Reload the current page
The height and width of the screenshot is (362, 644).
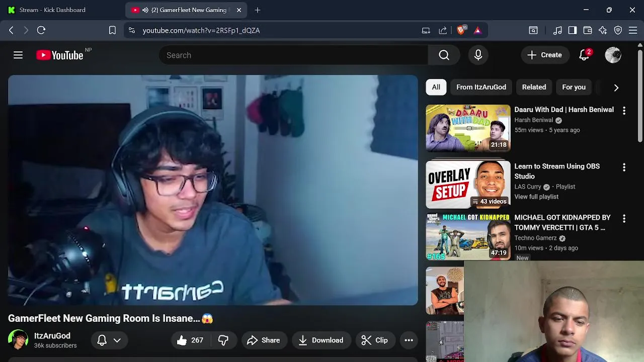[41, 30]
